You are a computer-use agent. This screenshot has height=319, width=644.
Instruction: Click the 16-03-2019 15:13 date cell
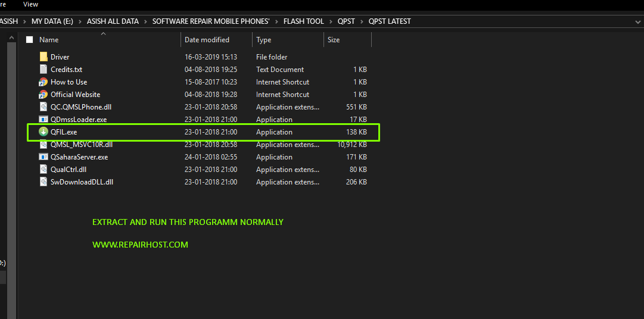point(211,57)
